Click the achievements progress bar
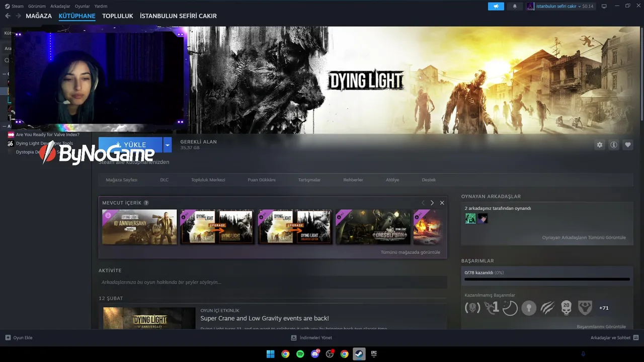The width and height of the screenshot is (644, 362). (547, 279)
